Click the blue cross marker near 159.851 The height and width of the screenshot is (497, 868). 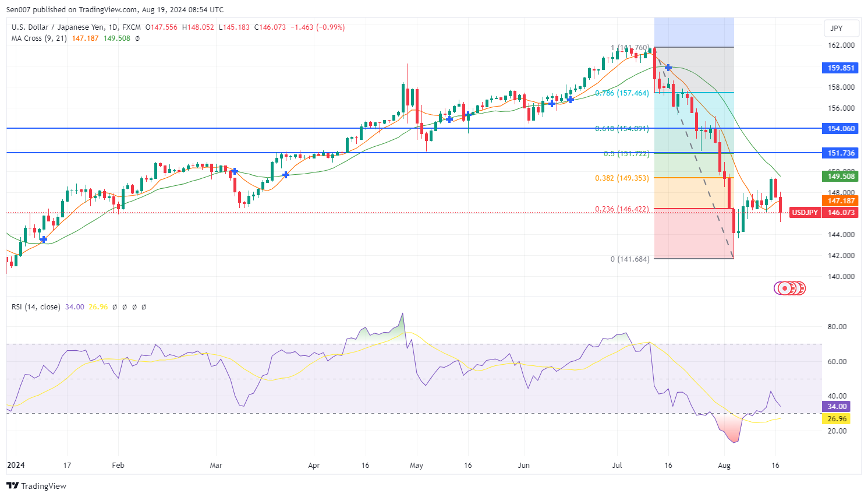pyautogui.click(x=668, y=68)
